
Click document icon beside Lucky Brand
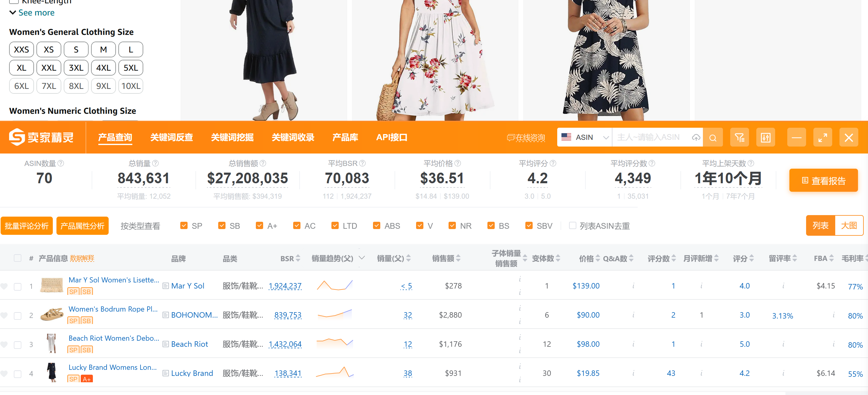(165, 373)
